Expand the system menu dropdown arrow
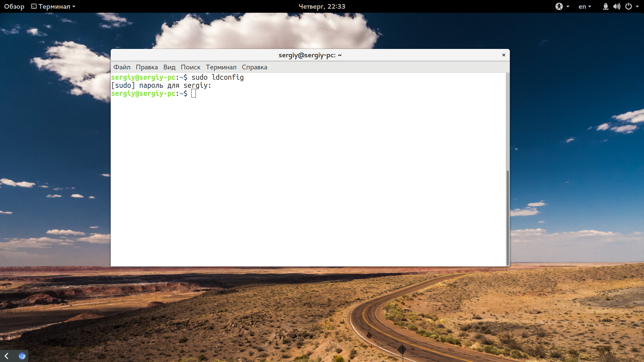Viewport: 644px width, 362px height. 637,6
